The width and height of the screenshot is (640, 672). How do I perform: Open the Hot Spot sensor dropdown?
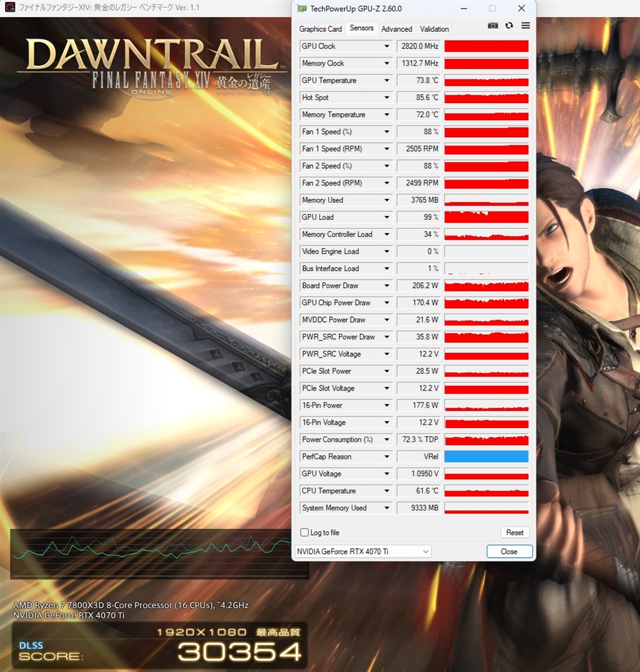[387, 98]
